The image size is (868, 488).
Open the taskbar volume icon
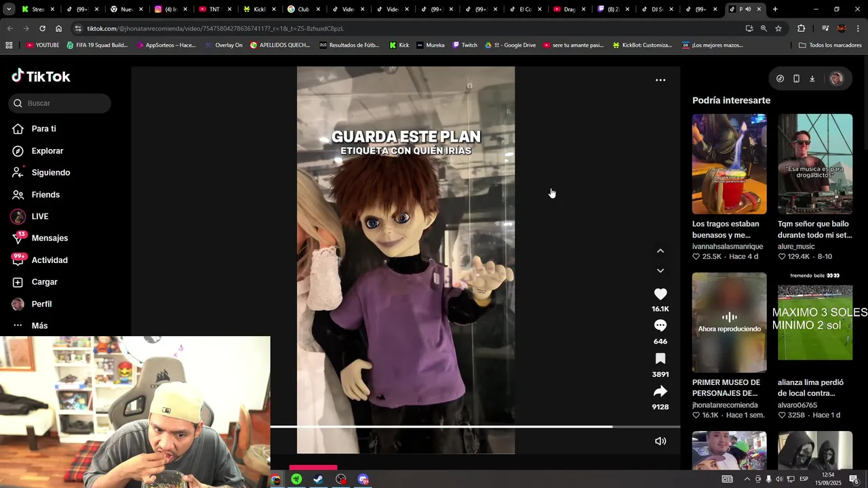[779, 479]
